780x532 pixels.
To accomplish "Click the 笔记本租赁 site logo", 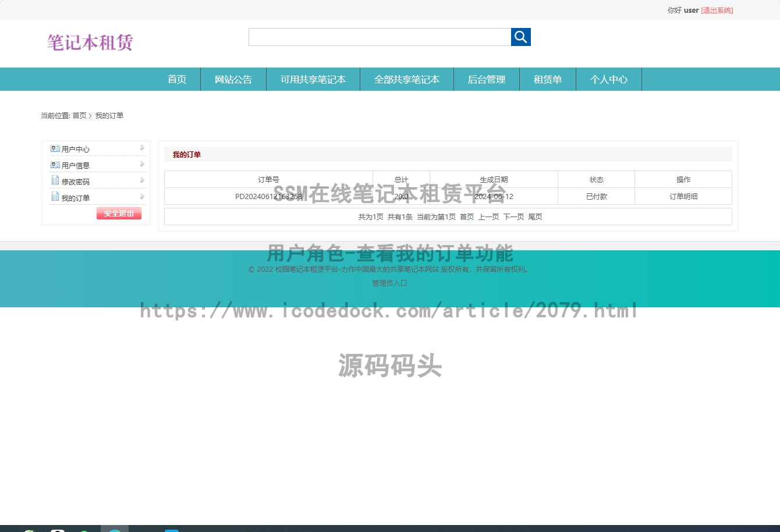I will (90, 42).
